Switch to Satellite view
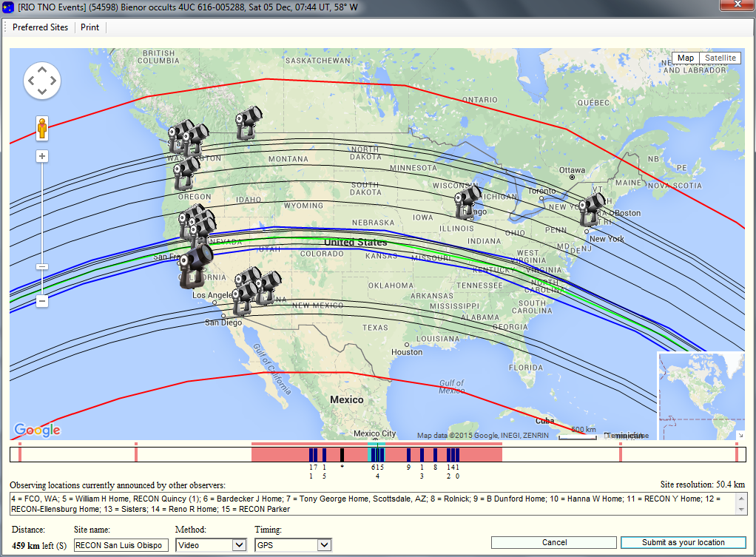The image size is (756, 557). 720,58
